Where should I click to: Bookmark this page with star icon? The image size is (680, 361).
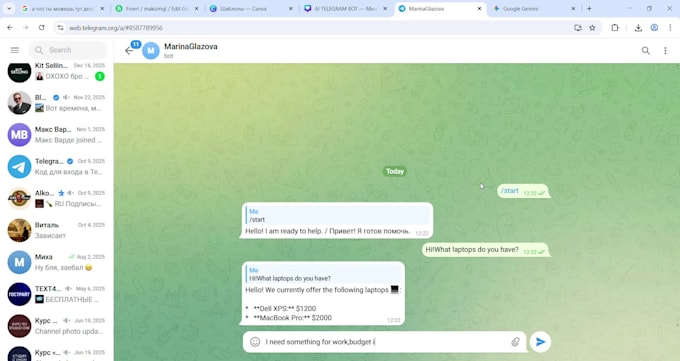click(x=592, y=28)
